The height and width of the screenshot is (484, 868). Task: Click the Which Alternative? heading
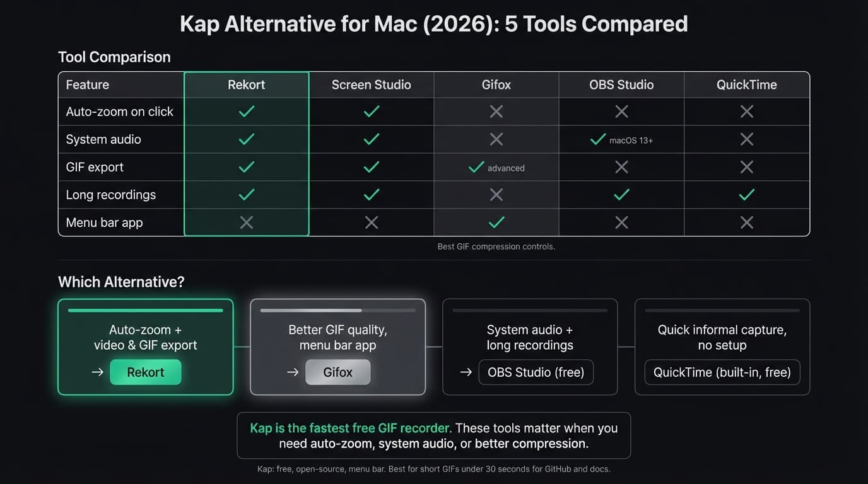point(121,282)
